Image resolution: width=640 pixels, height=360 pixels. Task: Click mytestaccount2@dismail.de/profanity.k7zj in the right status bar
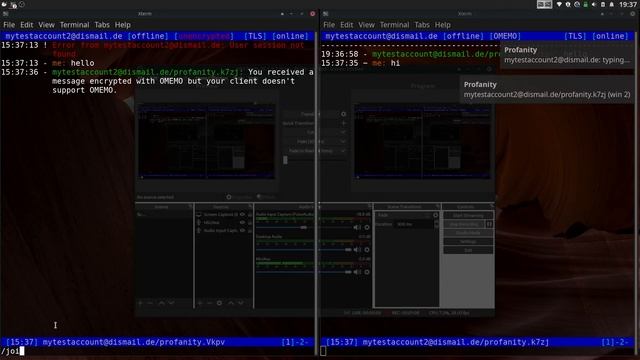click(456, 342)
